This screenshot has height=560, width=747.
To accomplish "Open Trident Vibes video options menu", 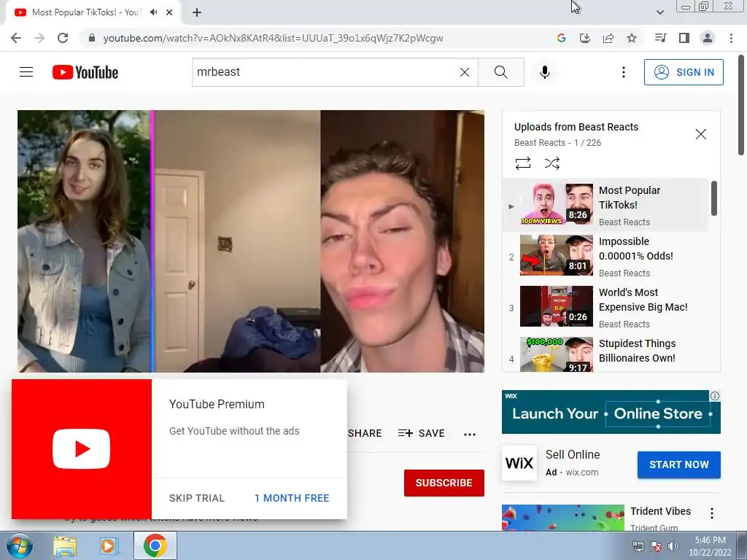I will click(x=712, y=513).
